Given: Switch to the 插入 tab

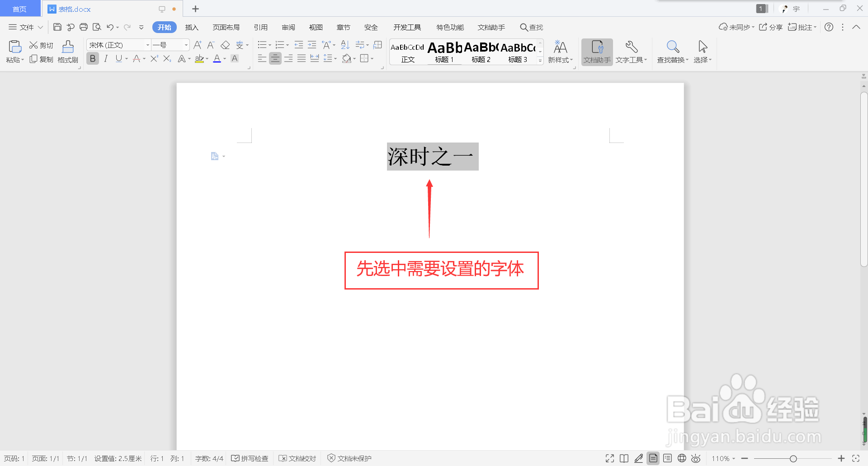Looking at the screenshot, I should click(192, 27).
